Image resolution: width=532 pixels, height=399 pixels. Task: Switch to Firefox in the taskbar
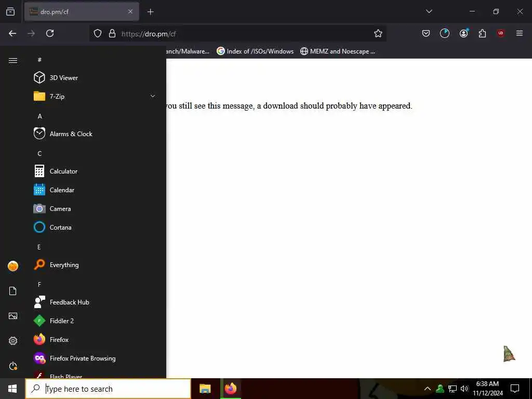231,389
